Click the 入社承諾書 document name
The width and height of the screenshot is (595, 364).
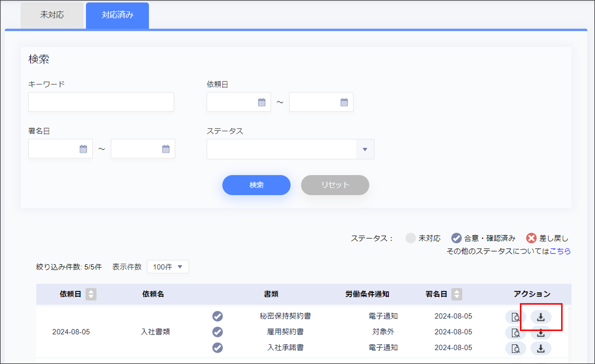(x=285, y=348)
